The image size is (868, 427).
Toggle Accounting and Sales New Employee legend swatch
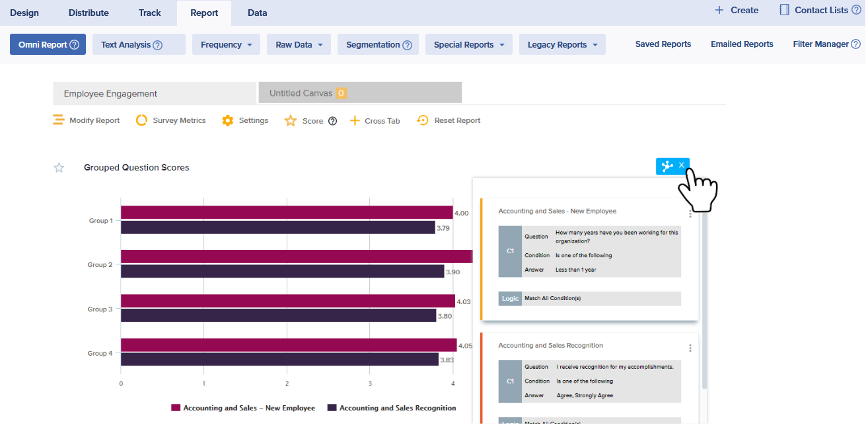pos(176,408)
